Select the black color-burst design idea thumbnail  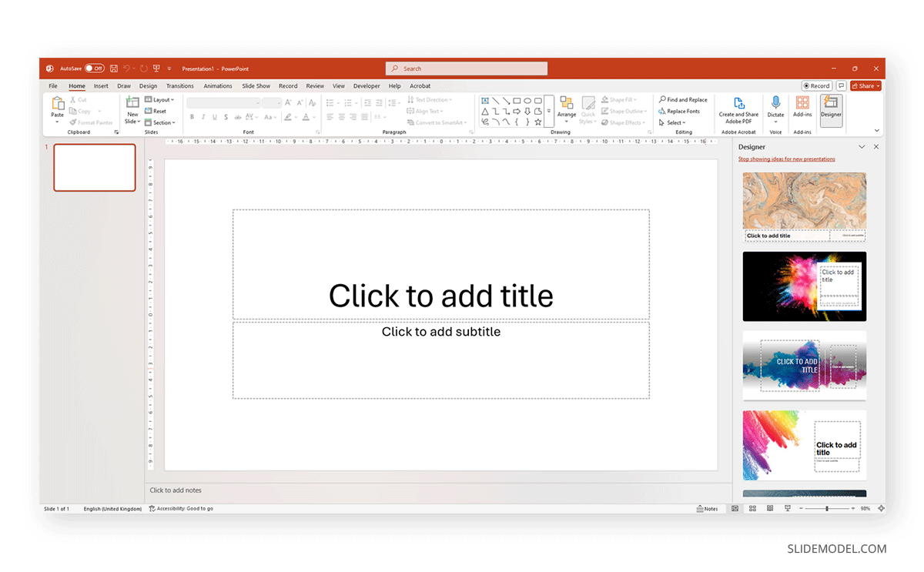click(x=804, y=286)
